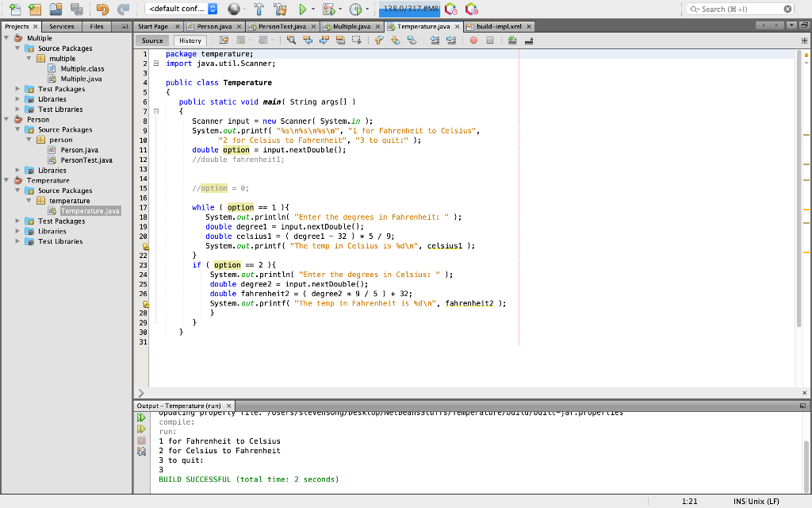Viewport: 812px width, 508px height.
Task: Re-run the program from the Output panel
Action: click(142, 416)
